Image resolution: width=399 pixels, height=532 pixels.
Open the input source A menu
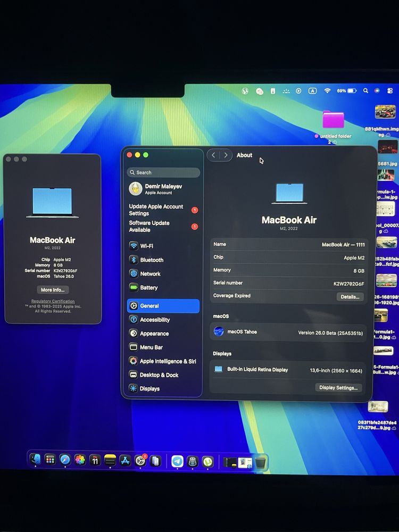point(312,91)
